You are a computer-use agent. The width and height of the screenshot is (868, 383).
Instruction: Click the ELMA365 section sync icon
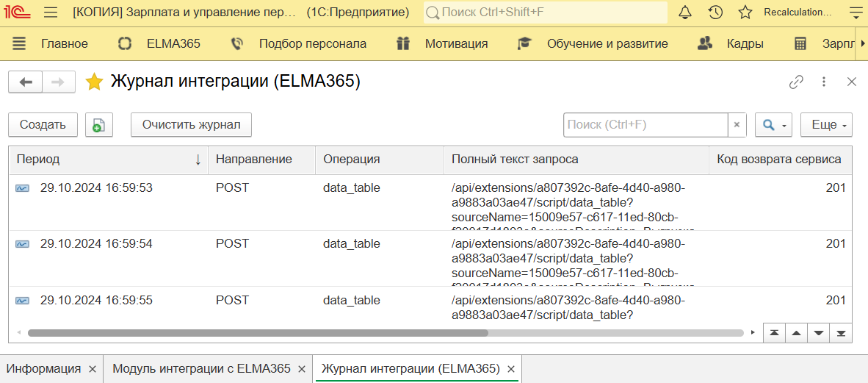pyautogui.click(x=126, y=44)
